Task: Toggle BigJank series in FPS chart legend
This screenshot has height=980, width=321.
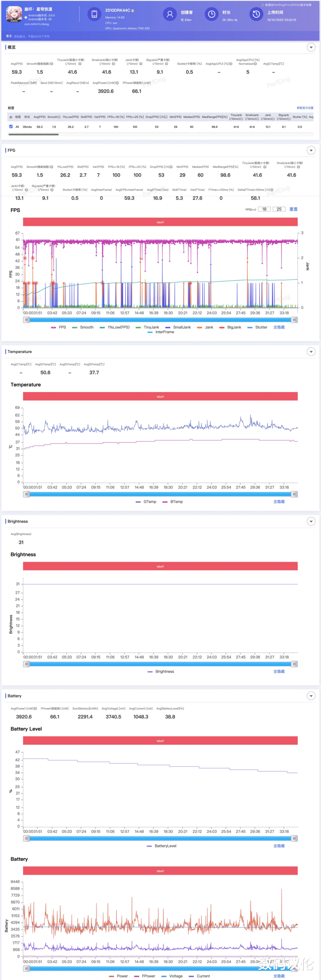Action: (x=230, y=327)
